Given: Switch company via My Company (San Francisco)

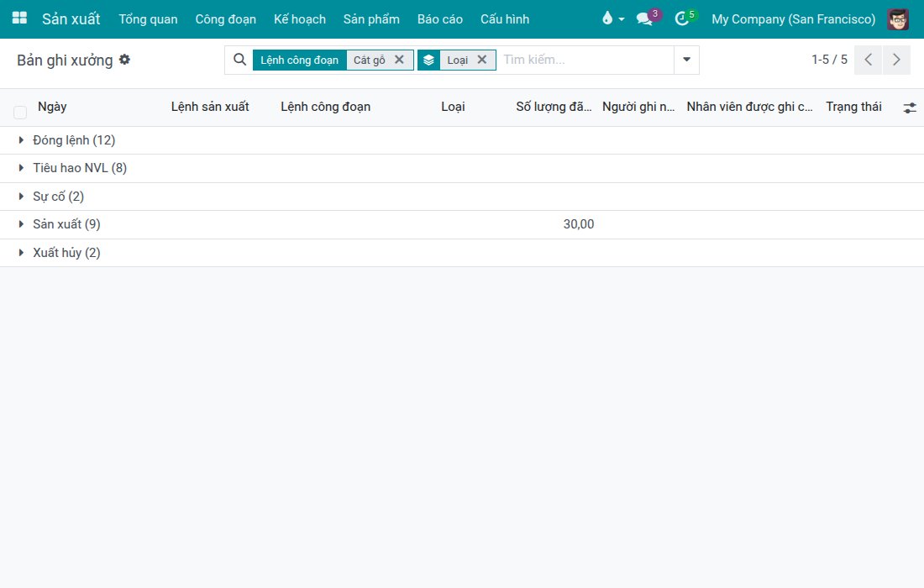Looking at the screenshot, I should (793, 18).
